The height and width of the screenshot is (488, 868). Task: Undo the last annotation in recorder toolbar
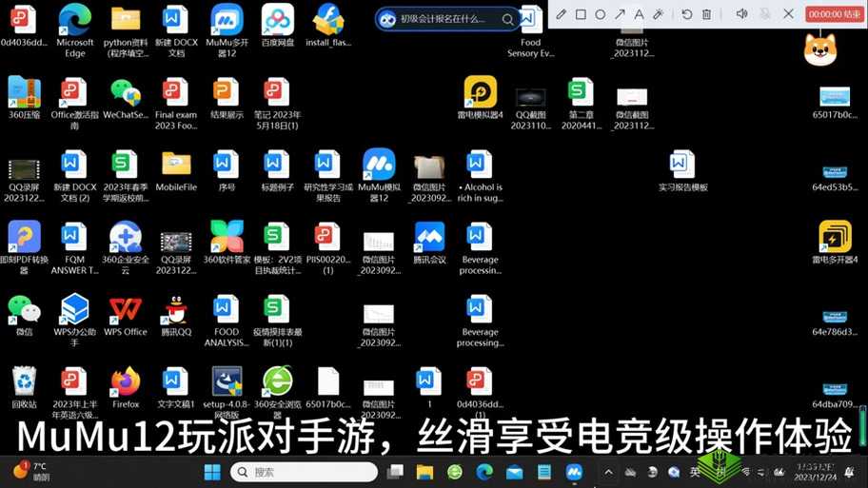point(687,14)
